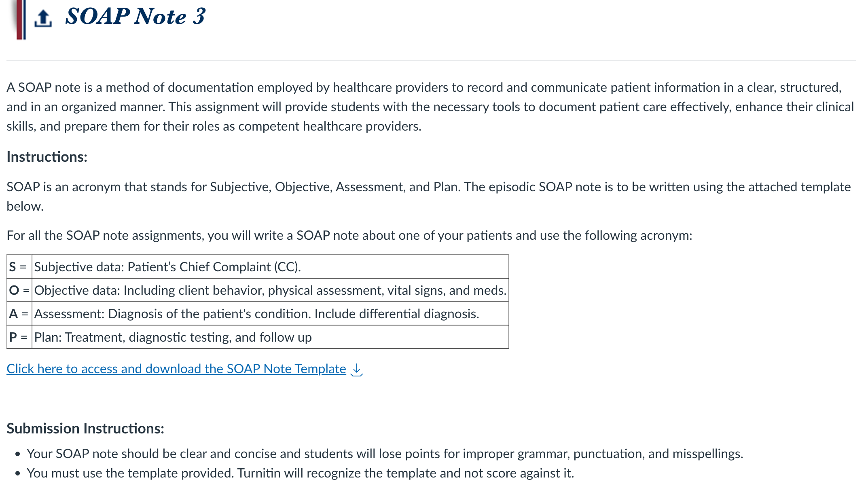Click the Subjective data table row text
The height and width of the screenshot is (486, 868).
[x=167, y=267]
